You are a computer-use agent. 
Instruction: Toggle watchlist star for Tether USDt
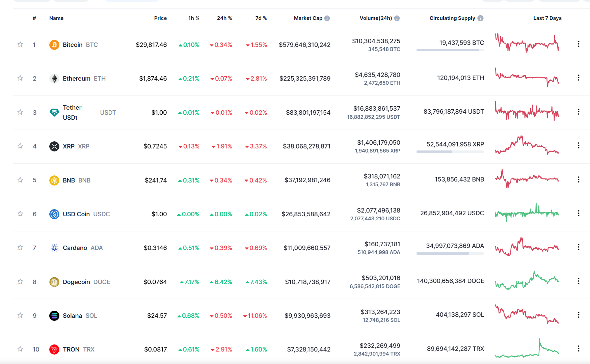pyautogui.click(x=20, y=112)
